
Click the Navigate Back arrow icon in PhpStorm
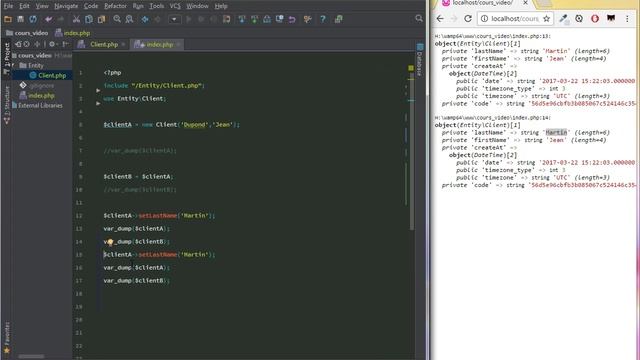click(145, 19)
